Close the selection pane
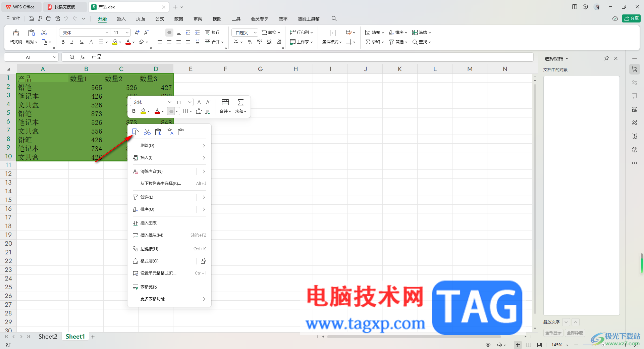The width and height of the screenshot is (644, 349). pos(616,58)
